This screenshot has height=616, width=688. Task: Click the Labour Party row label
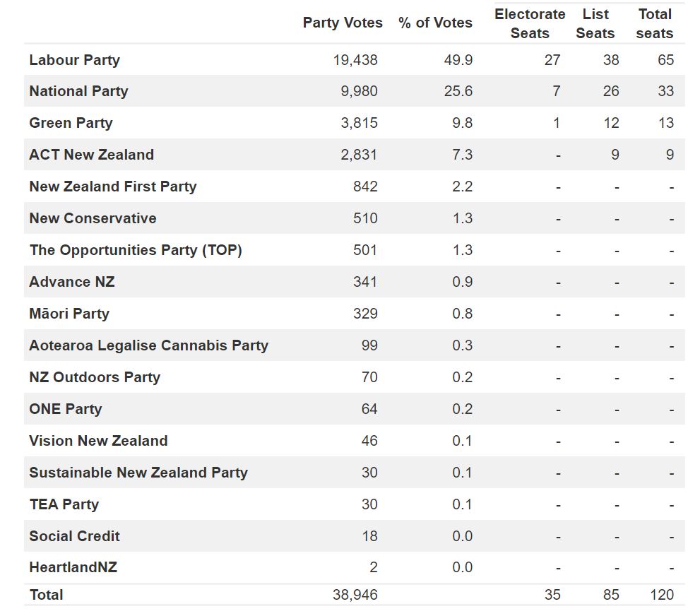tap(74, 60)
